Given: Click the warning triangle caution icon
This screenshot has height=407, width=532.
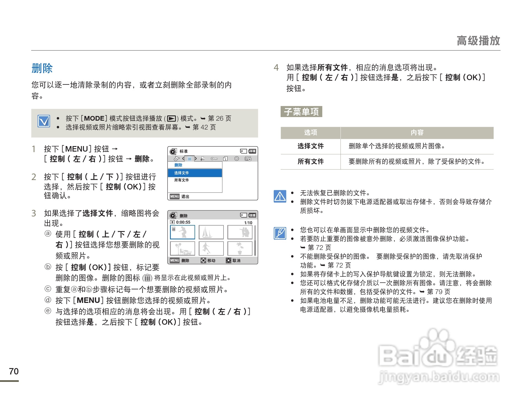Looking at the screenshot, I should (280, 196).
